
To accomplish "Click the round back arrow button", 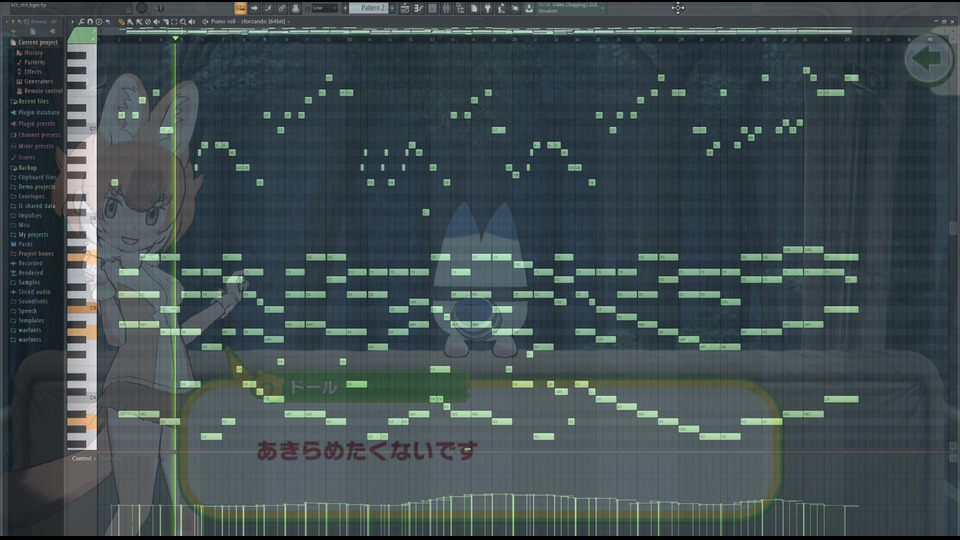I will [928, 59].
